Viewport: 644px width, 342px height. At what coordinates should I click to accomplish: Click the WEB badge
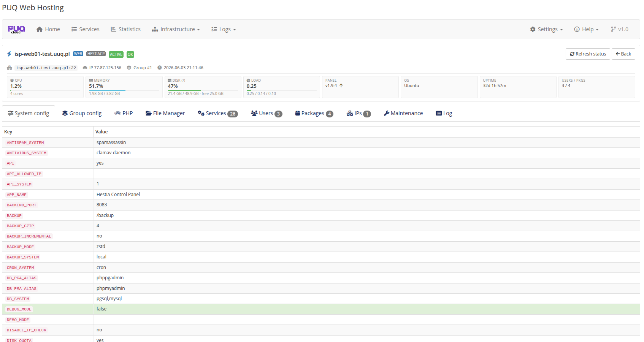pos(78,54)
